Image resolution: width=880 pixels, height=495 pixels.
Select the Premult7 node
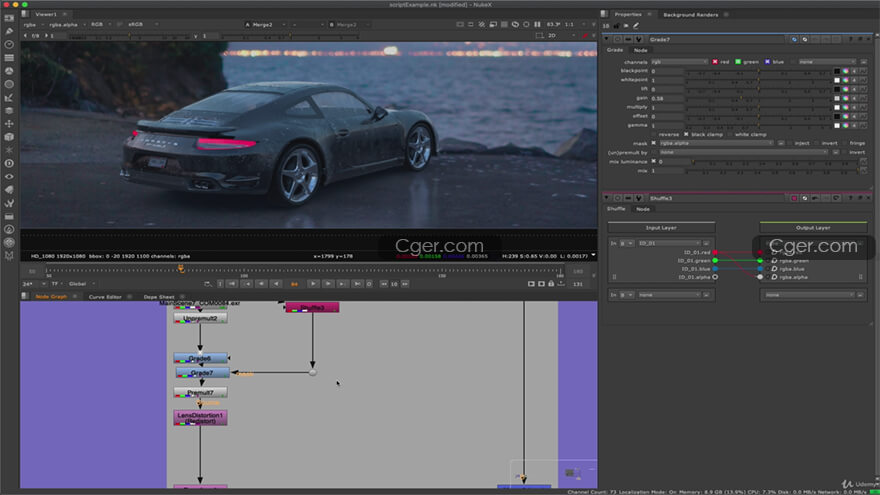(200, 392)
